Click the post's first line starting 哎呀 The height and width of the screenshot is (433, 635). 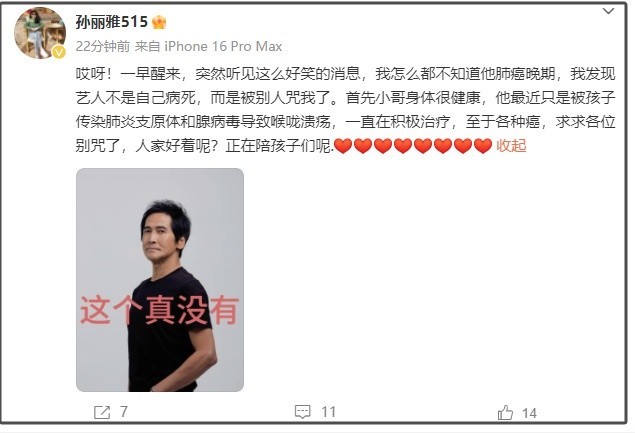click(x=345, y=74)
